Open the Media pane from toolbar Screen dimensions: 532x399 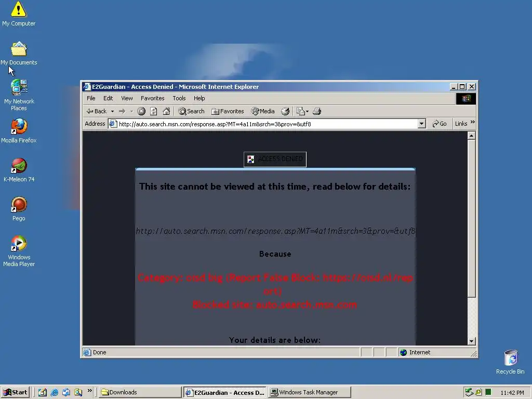coord(262,111)
